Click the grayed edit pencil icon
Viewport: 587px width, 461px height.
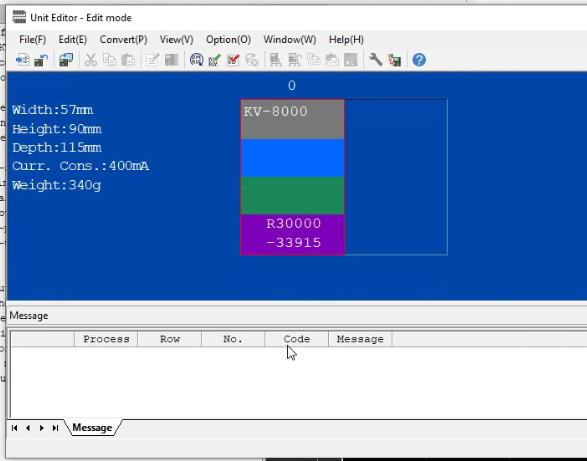152,60
